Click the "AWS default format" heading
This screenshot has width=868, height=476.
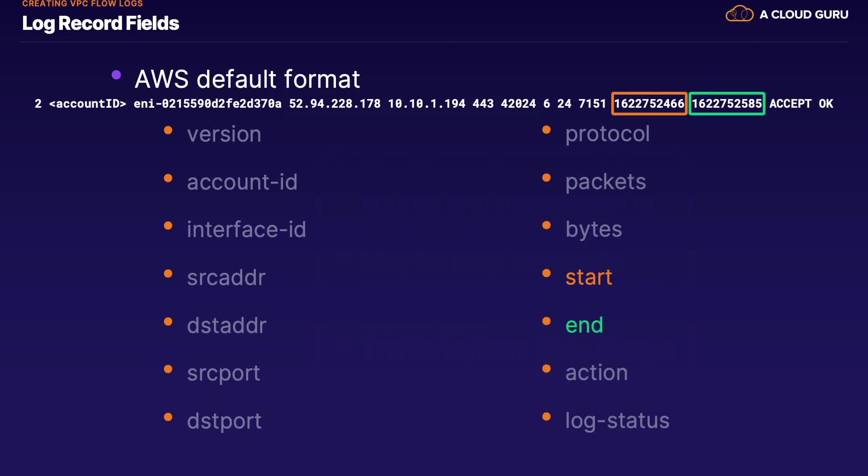pos(247,79)
